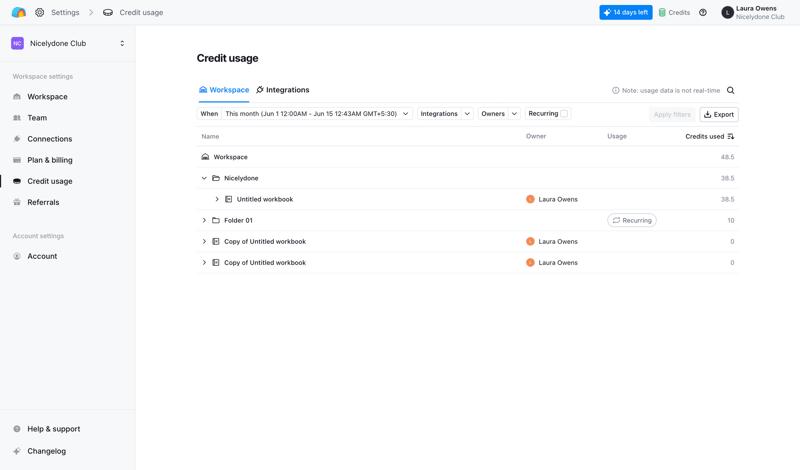Click the Team people icon in sidebar
Image resolution: width=800 pixels, height=470 pixels.
point(17,117)
